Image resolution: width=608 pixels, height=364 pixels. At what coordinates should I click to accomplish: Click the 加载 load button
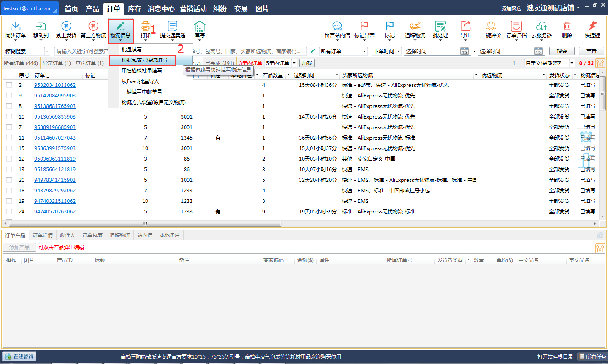(x=307, y=63)
